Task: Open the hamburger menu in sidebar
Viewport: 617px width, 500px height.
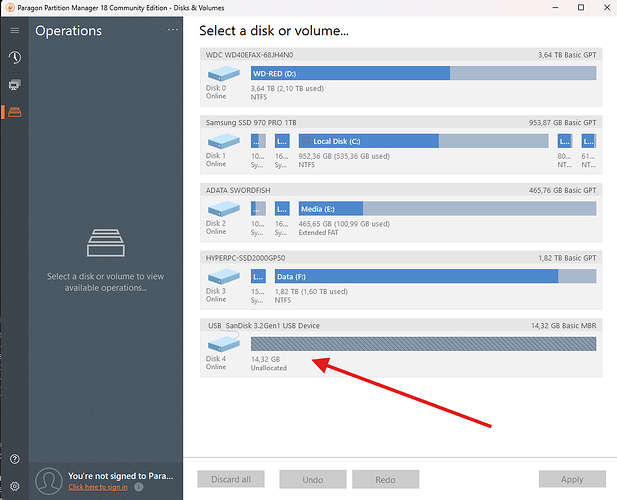Action: (x=14, y=31)
